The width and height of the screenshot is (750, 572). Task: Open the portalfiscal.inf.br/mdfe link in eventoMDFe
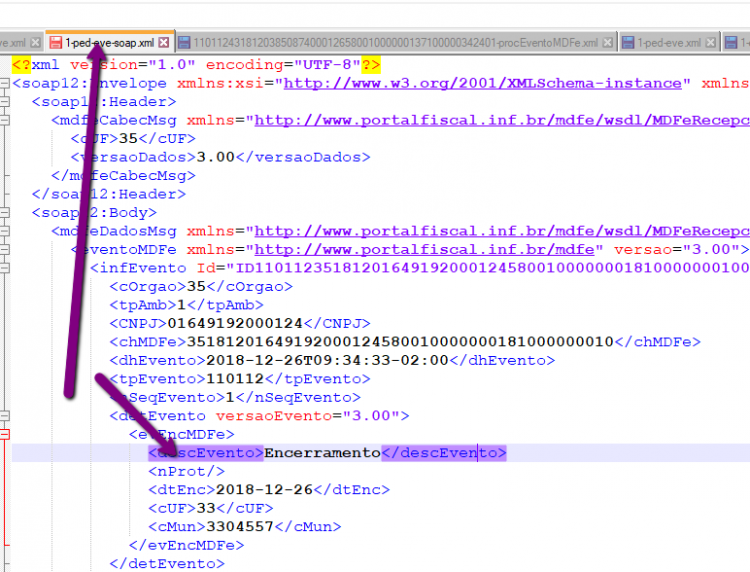point(424,249)
